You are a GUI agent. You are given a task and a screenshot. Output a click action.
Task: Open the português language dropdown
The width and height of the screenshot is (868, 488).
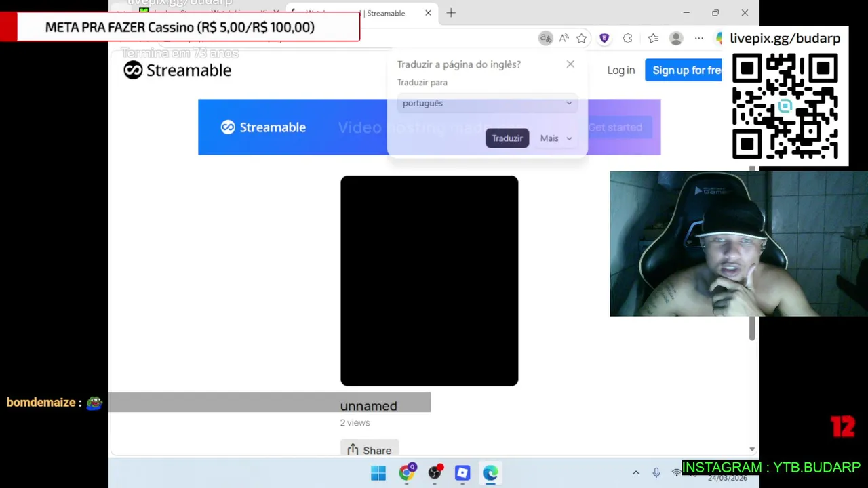(487, 103)
